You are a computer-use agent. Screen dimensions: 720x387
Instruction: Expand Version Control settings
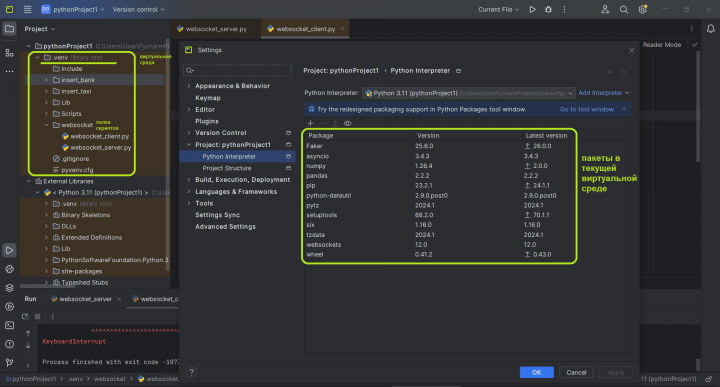189,133
